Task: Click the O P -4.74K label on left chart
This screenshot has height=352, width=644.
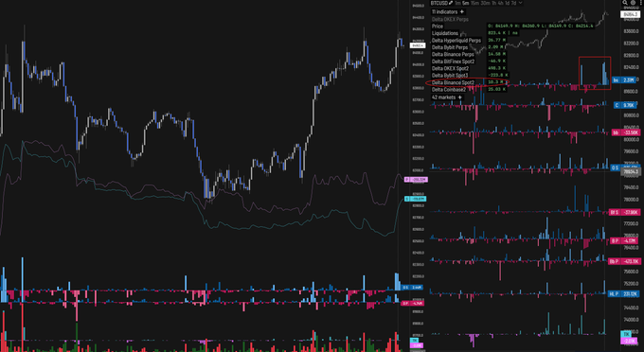Action: point(412,303)
